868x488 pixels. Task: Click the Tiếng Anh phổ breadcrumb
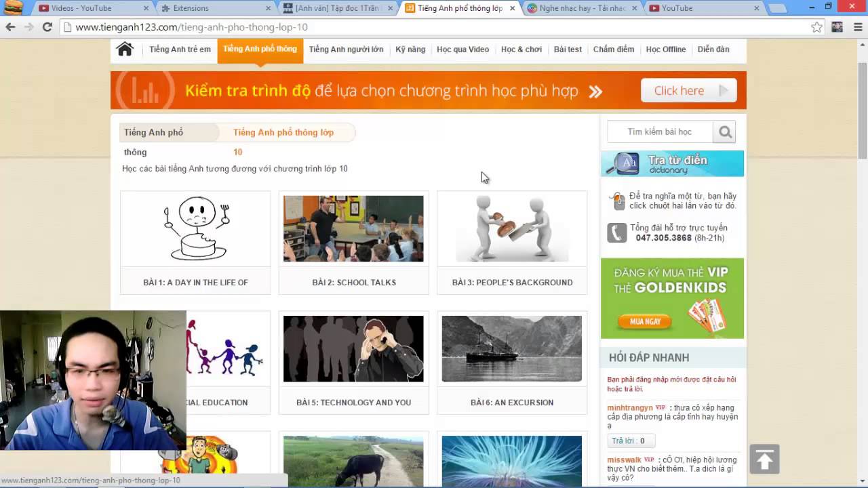(x=153, y=133)
